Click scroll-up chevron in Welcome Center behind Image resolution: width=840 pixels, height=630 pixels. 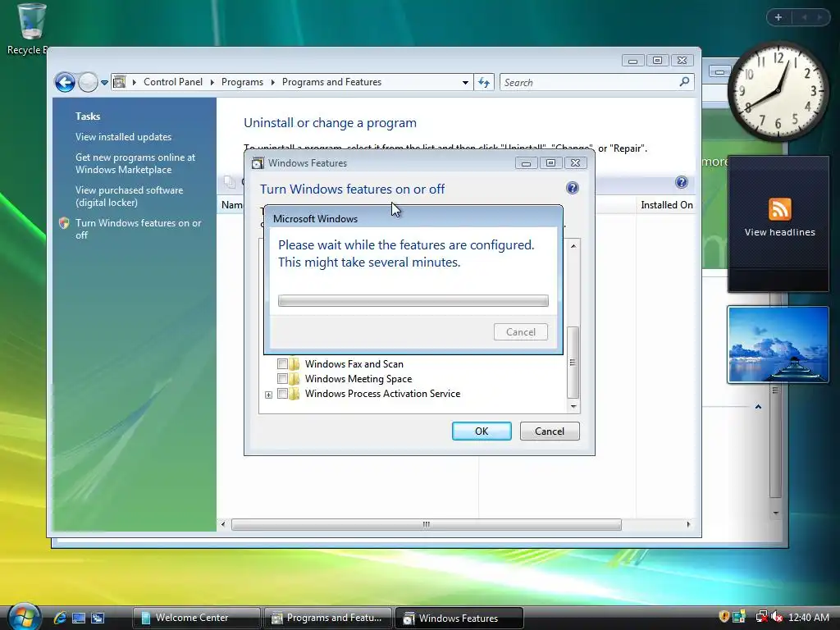pyautogui.click(x=758, y=407)
